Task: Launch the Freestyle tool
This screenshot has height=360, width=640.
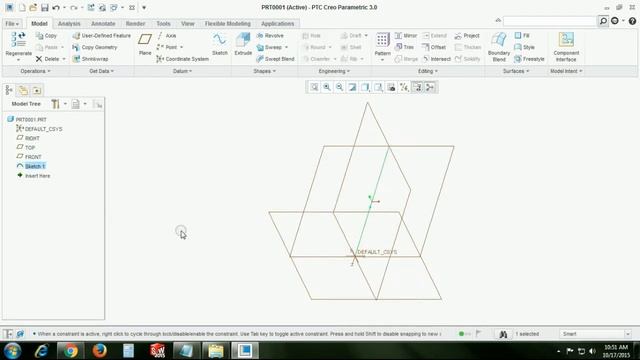Action: pyautogui.click(x=529, y=59)
